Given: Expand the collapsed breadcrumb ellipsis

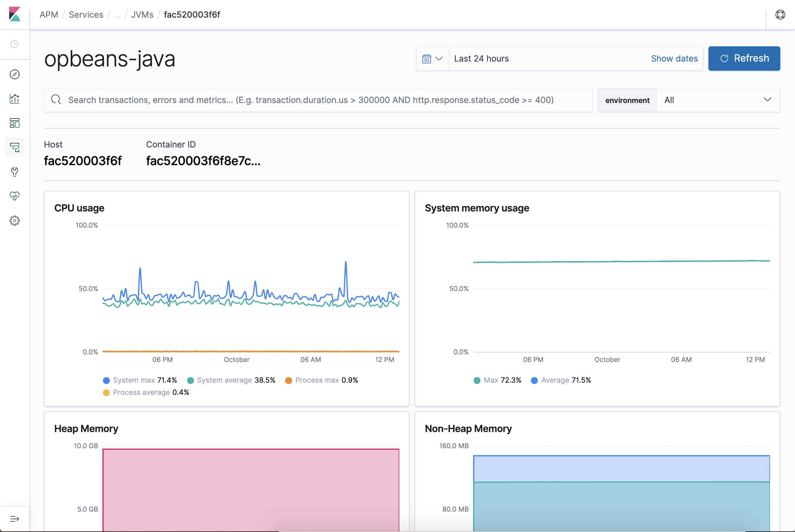Looking at the screenshot, I should point(117,15).
